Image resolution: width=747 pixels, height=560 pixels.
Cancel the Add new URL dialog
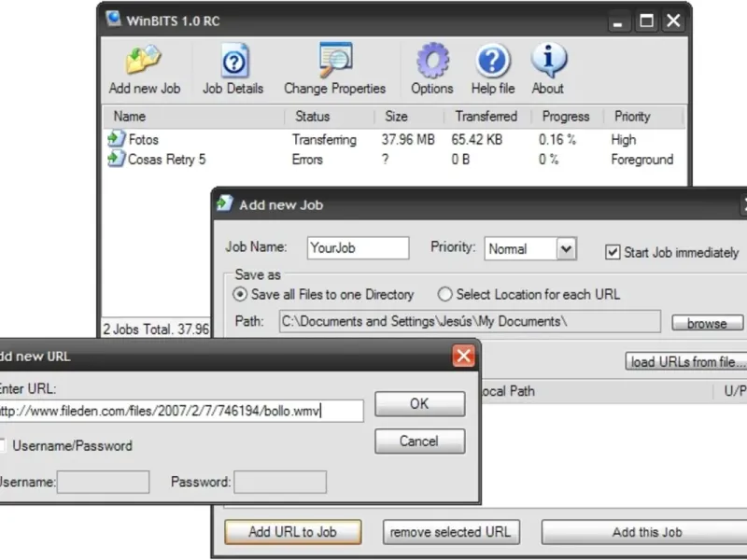pos(419,441)
